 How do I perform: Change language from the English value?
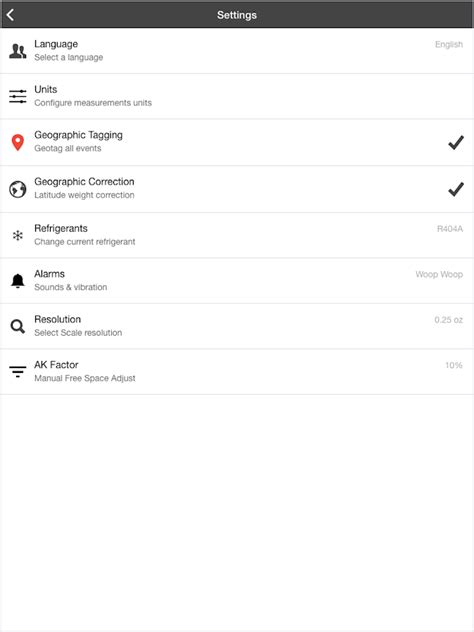pos(449,44)
